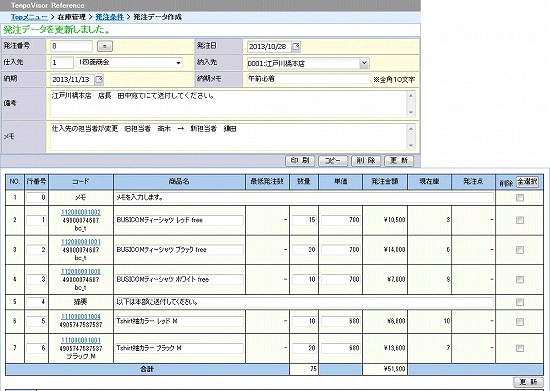
Task: Click the 現在庫 column header
Action: (x=429, y=182)
